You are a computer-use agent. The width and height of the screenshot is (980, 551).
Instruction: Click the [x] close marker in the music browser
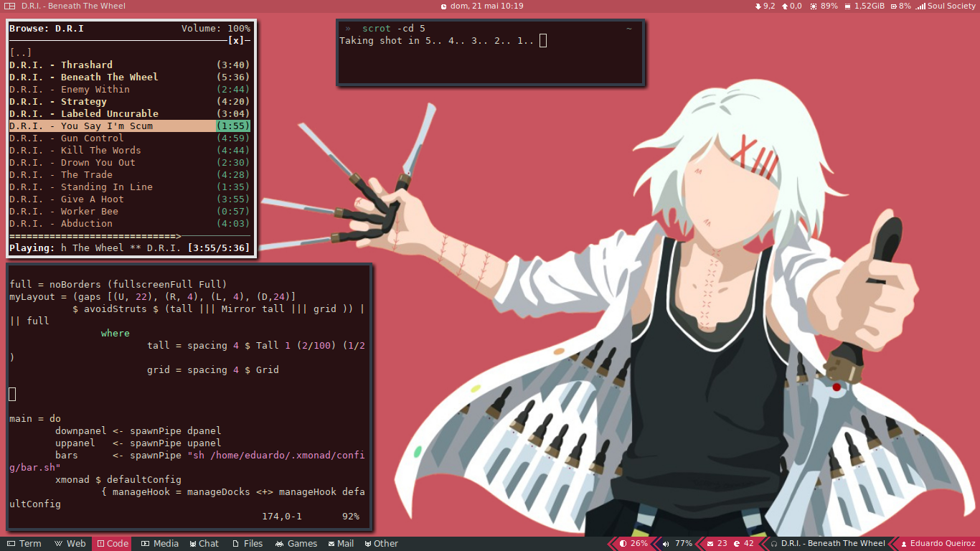point(236,40)
